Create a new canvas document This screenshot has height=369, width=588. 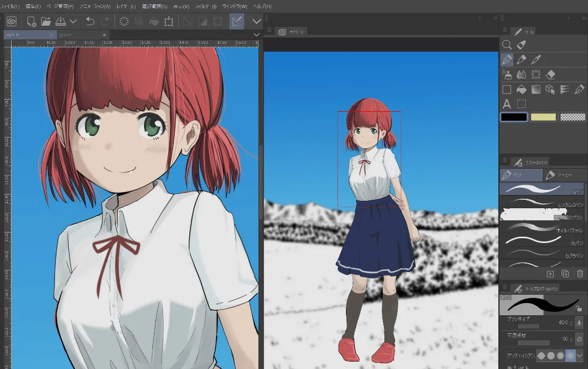coord(31,22)
